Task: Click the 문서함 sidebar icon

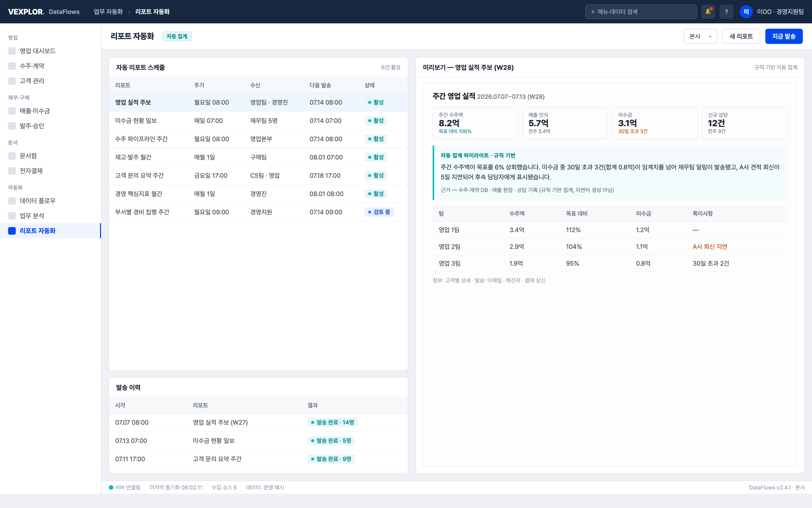Action: pos(12,156)
